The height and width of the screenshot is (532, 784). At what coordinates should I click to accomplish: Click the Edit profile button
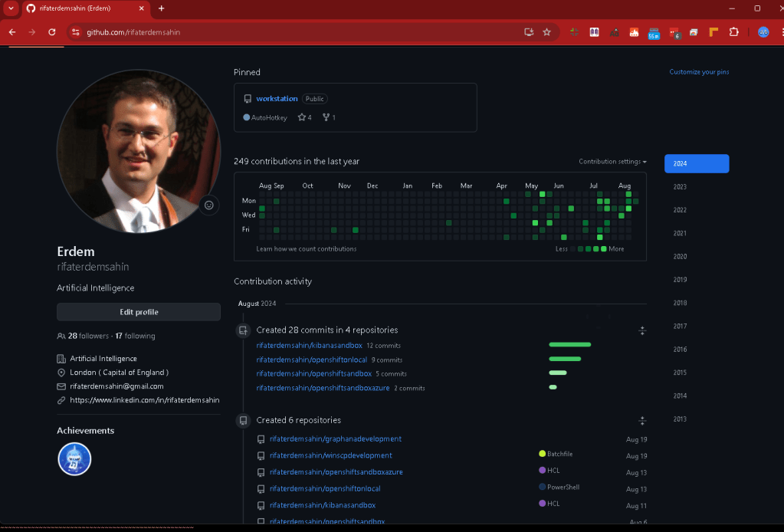click(x=139, y=312)
